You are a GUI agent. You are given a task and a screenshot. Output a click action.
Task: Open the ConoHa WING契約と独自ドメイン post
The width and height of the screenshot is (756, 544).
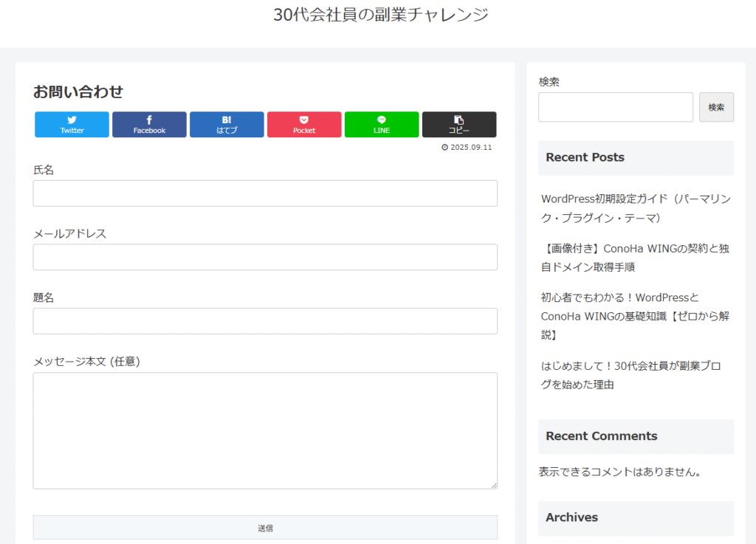635,258
